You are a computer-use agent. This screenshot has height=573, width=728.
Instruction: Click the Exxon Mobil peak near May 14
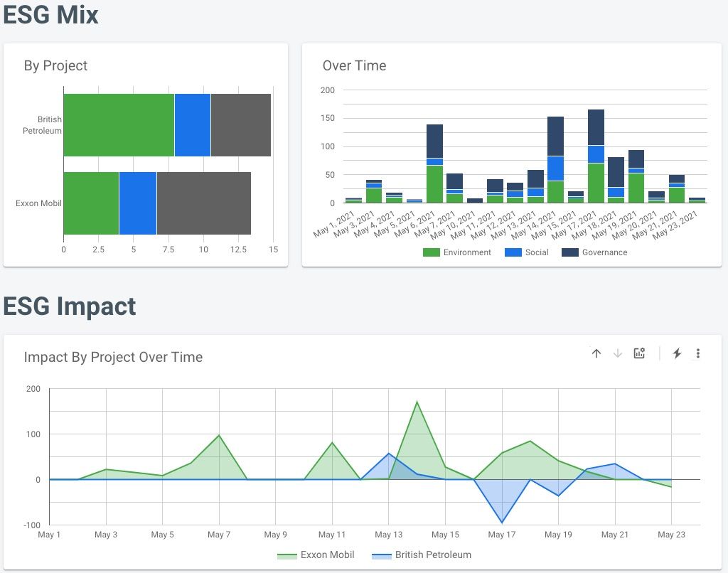417,402
